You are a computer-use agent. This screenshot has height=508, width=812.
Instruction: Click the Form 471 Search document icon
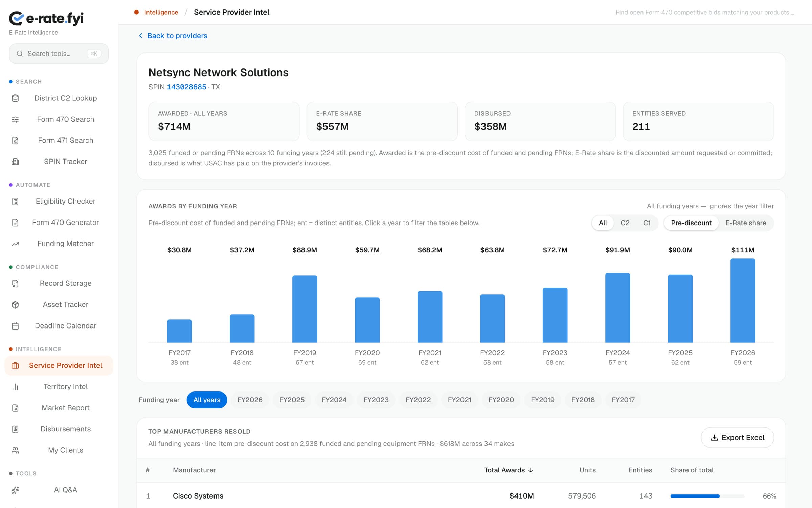(15, 141)
